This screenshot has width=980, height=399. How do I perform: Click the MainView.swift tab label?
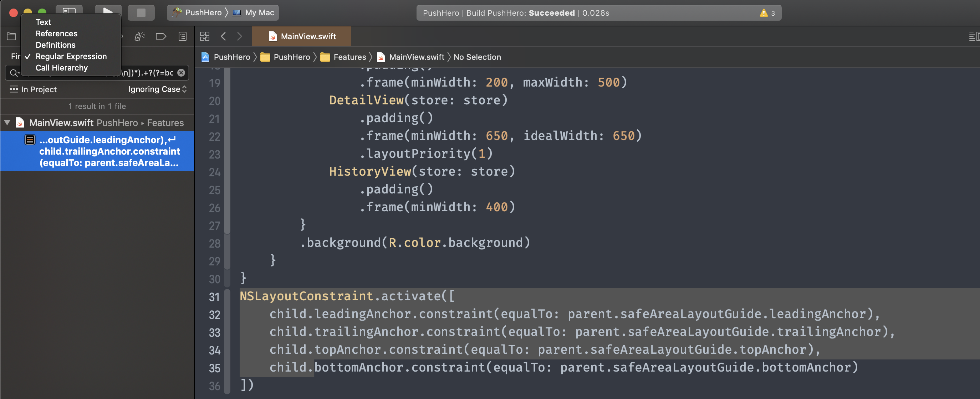tap(306, 36)
